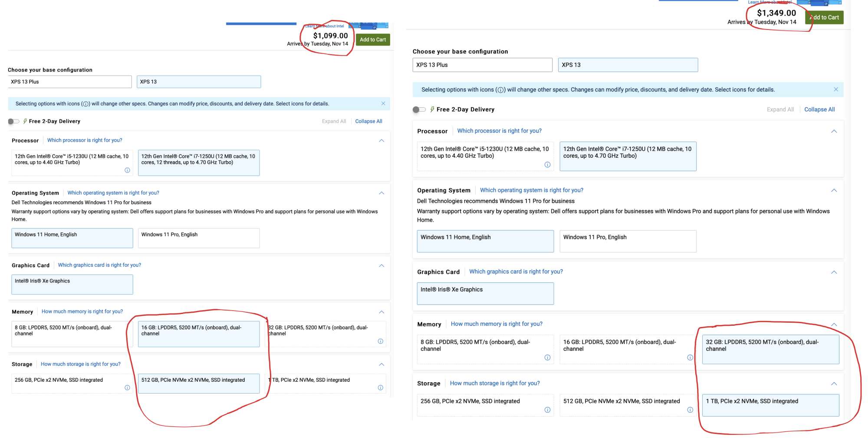868x440 pixels.
Task: Choose i7-1250U processor in $1,349 configurator
Action: pos(628,156)
